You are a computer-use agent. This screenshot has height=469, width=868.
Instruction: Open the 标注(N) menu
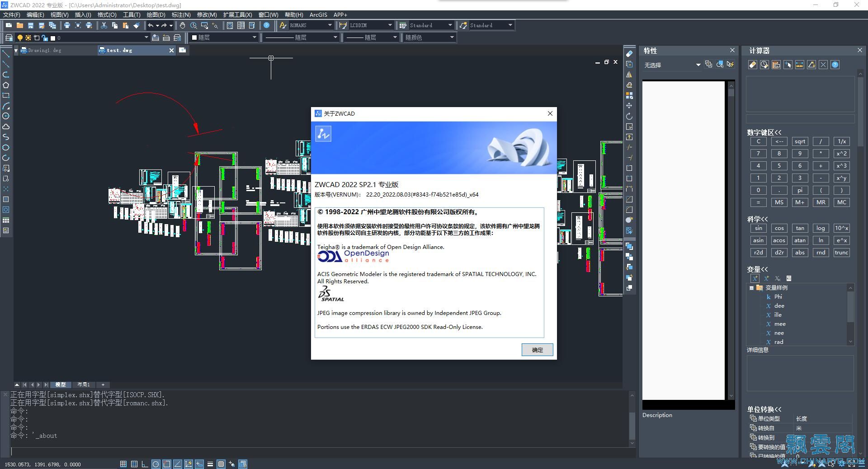[181, 15]
